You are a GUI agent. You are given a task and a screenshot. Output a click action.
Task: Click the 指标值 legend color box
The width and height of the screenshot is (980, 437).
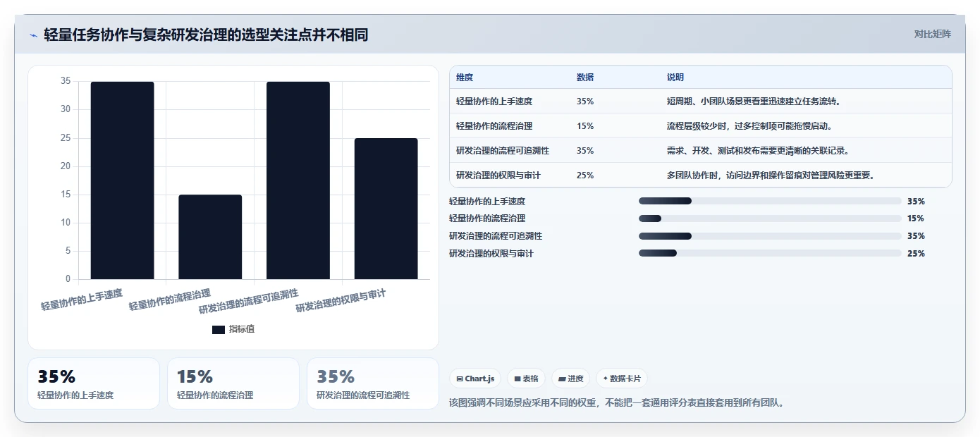[219, 330]
